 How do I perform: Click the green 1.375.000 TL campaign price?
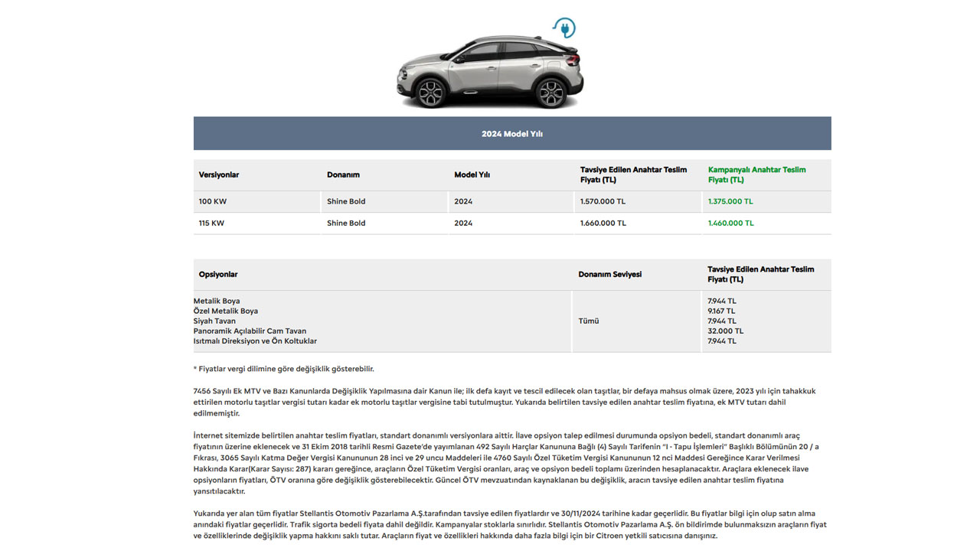(730, 202)
